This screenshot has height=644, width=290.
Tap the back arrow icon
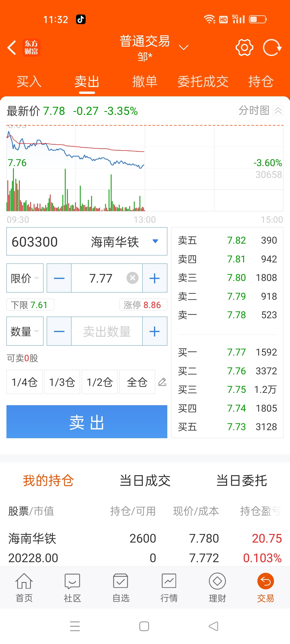pyautogui.click(x=12, y=48)
